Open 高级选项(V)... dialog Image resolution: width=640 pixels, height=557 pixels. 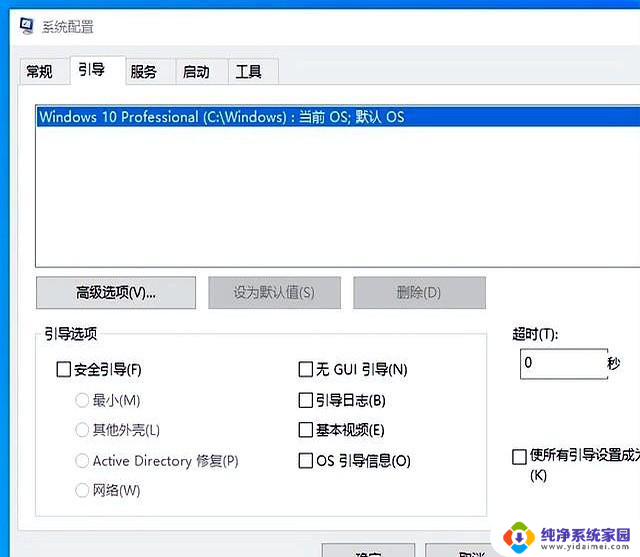point(116,293)
